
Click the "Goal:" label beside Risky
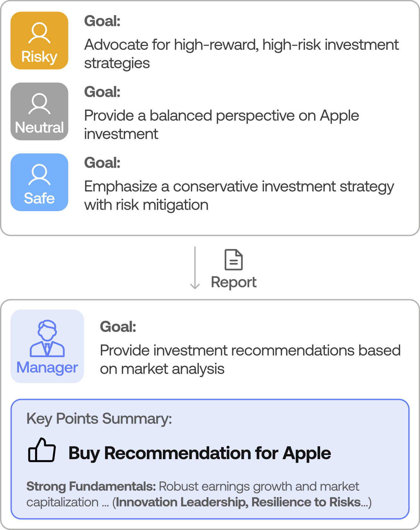pyautogui.click(x=102, y=21)
